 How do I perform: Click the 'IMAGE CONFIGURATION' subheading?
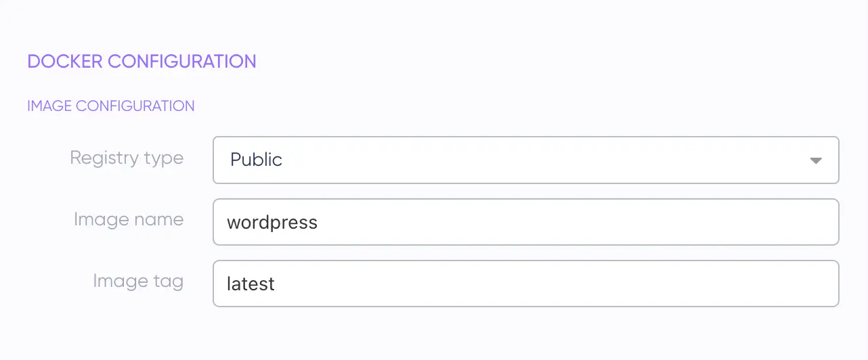coord(110,106)
